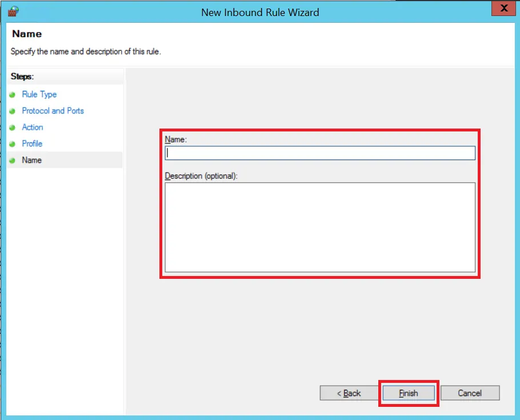Click the firewall icon in the title bar
The image size is (520, 420).
pyautogui.click(x=13, y=11)
